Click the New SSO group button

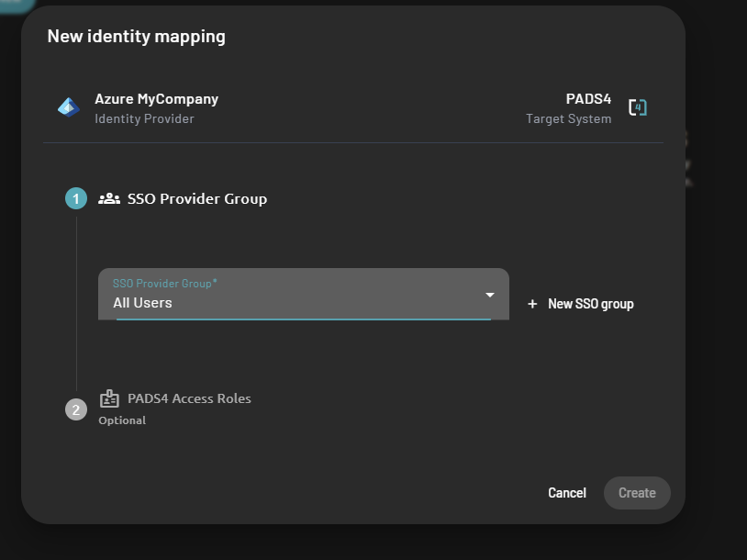(590, 304)
